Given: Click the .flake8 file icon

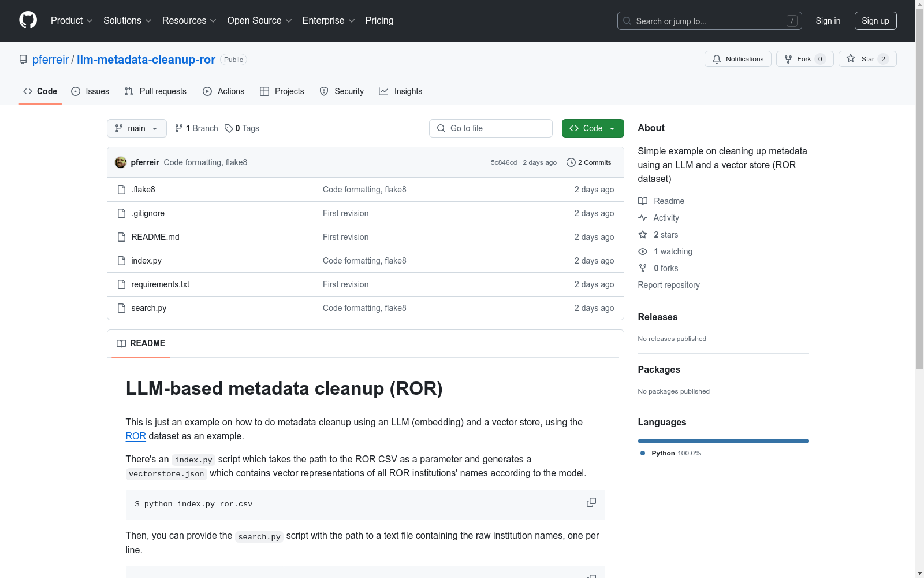Looking at the screenshot, I should pos(121,190).
